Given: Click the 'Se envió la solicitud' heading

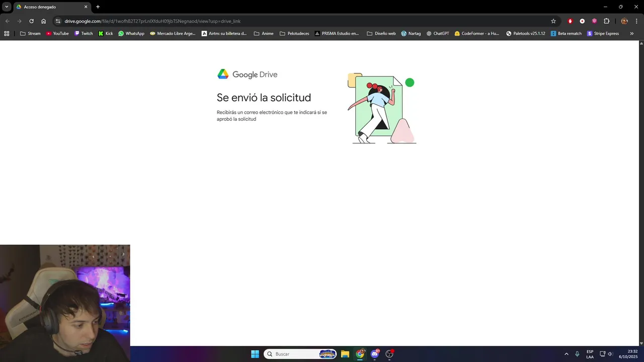Looking at the screenshot, I should click(x=264, y=98).
